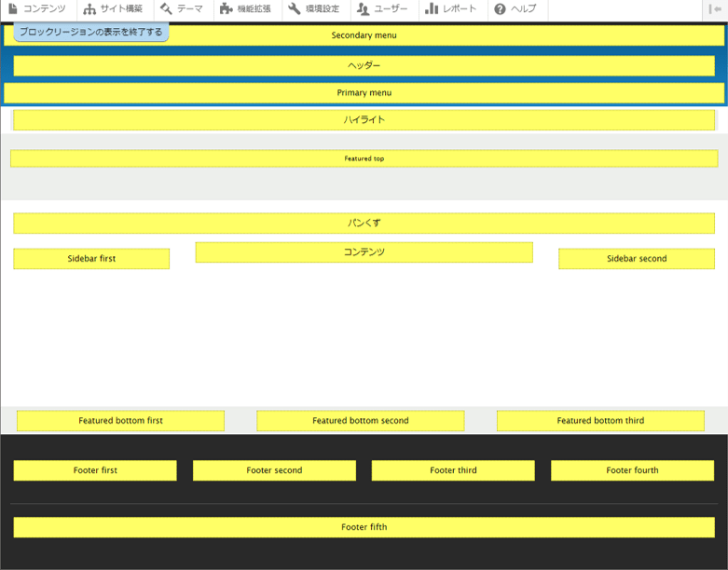Click the レポート bar chart icon
The image size is (728, 570).
tap(432, 9)
